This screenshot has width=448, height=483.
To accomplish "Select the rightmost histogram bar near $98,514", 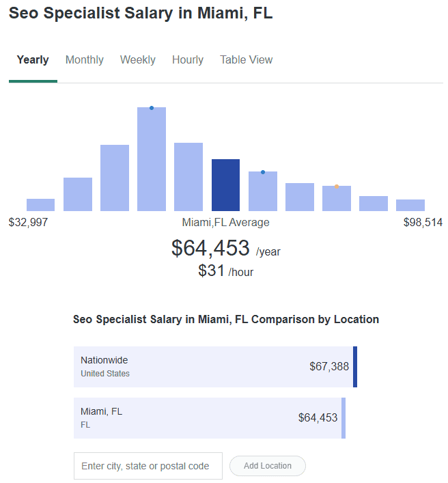I will [x=410, y=205].
